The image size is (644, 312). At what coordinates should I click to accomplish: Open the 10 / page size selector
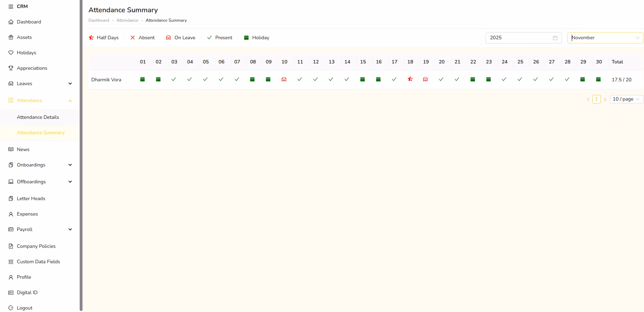[x=626, y=99]
